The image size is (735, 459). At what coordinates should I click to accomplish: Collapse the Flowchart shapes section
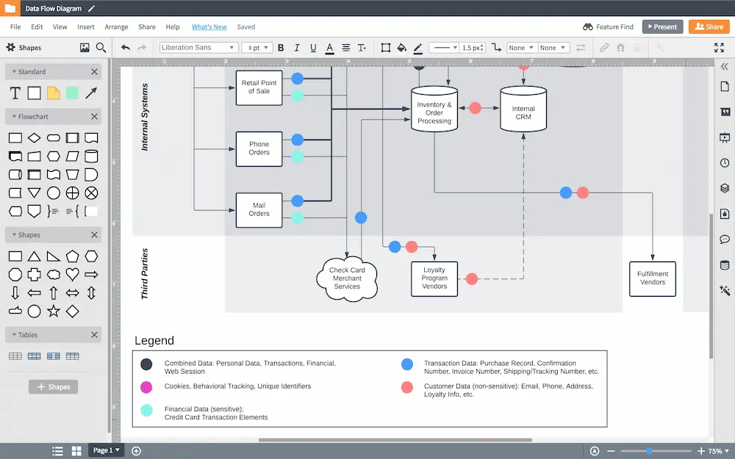(x=30, y=116)
